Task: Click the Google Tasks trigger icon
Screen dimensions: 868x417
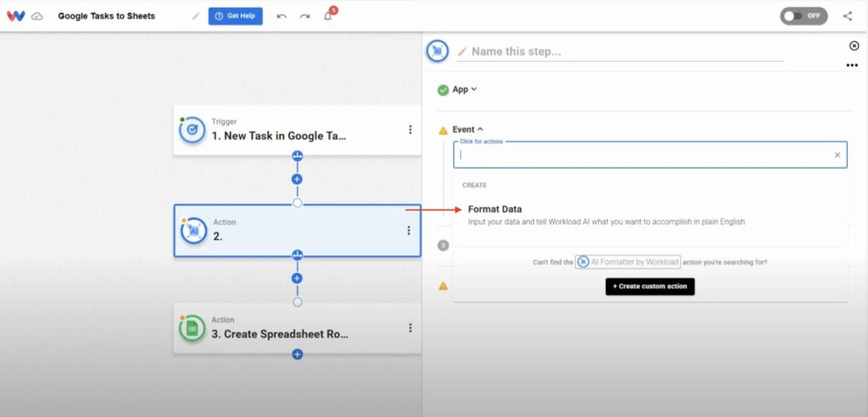Action: click(192, 130)
